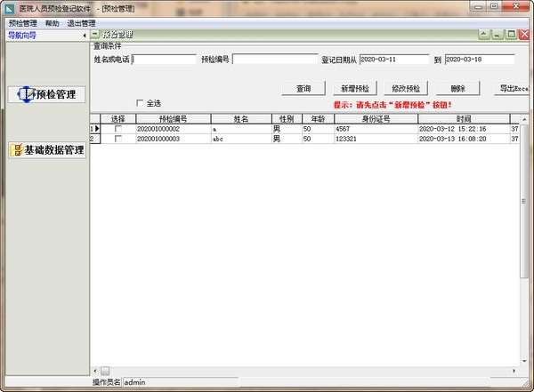The height and width of the screenshot is (392, 534).
Task: Maximize the inner 预检管理 window
Action: tap(511, 35)
